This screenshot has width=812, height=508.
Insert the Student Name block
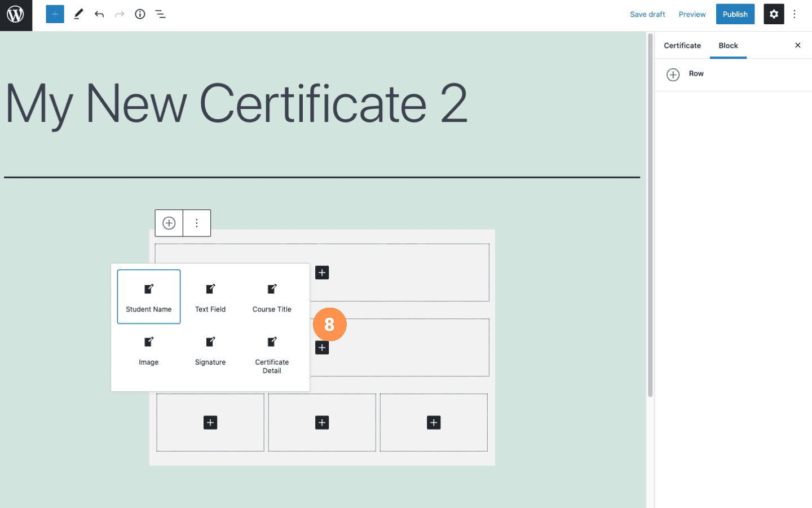(x=149, y=296)
